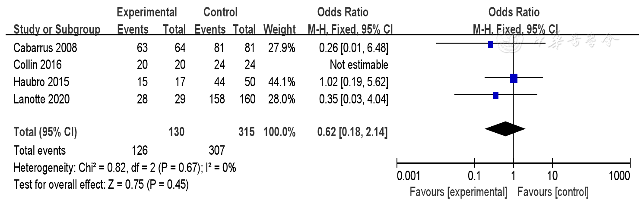This screenshot has height=206, width=644.
Task: Click the large blue square for Haubro 2015
Action: (x=514, y=78)
